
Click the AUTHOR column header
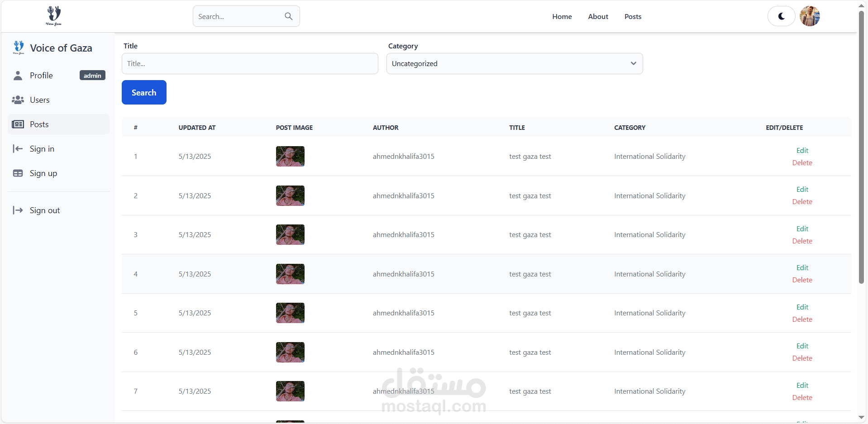(x=386, y=128)
